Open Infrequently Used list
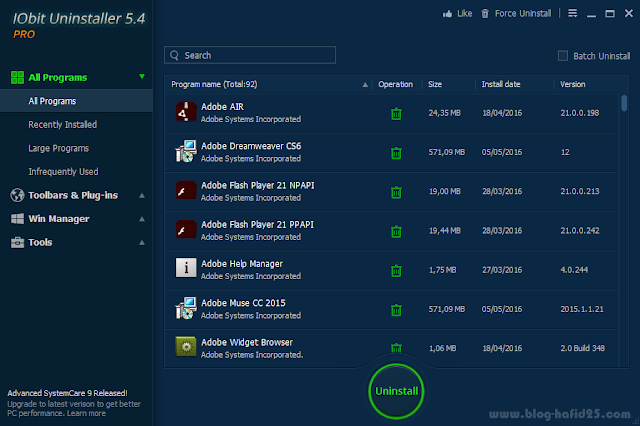The image size is (640, 426). coord(63,171)
